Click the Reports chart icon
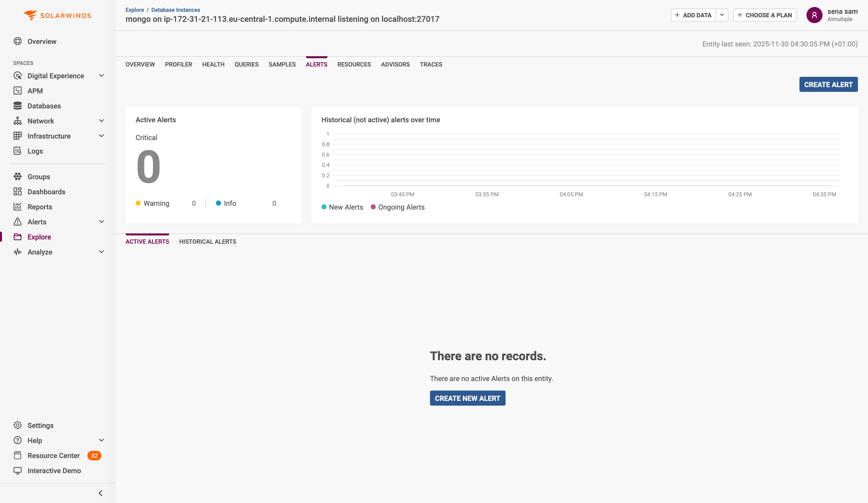868x503 pixels. click(18, 207)
